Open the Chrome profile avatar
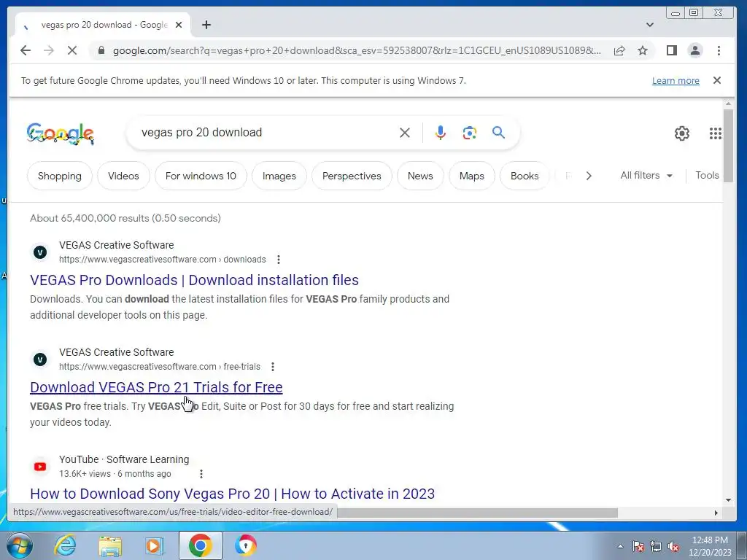747x560 pixels. coord(695,50)
